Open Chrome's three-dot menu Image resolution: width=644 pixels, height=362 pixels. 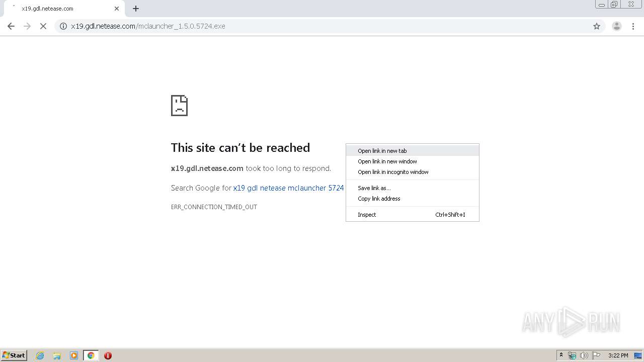click(633, 26)
